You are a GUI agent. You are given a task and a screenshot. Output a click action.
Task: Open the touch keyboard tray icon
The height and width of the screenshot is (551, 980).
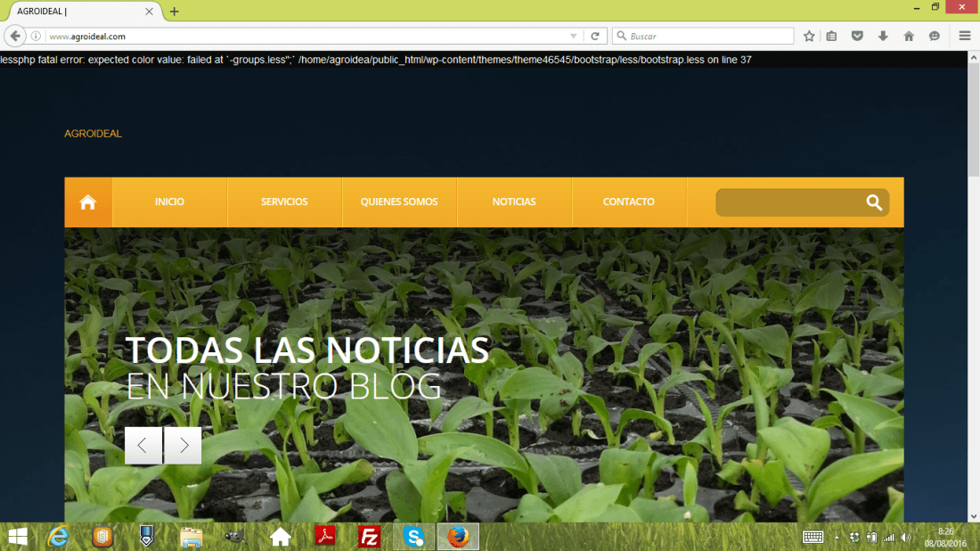813,538
